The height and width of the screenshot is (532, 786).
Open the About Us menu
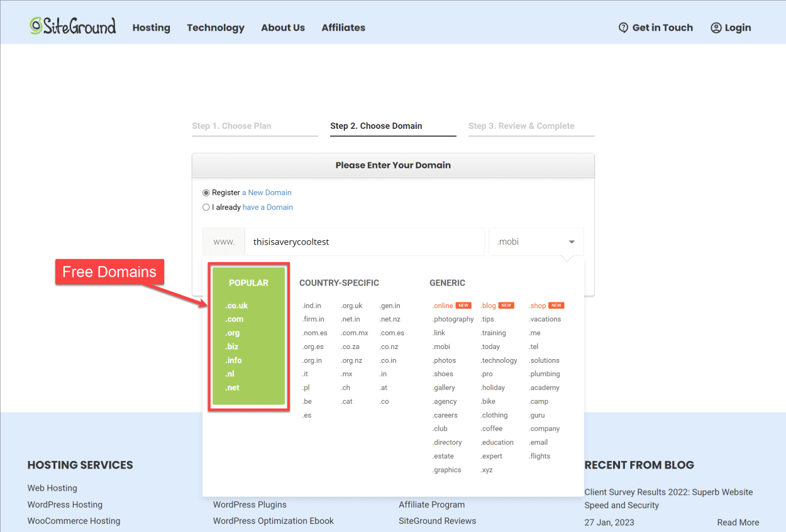(283, 28)
